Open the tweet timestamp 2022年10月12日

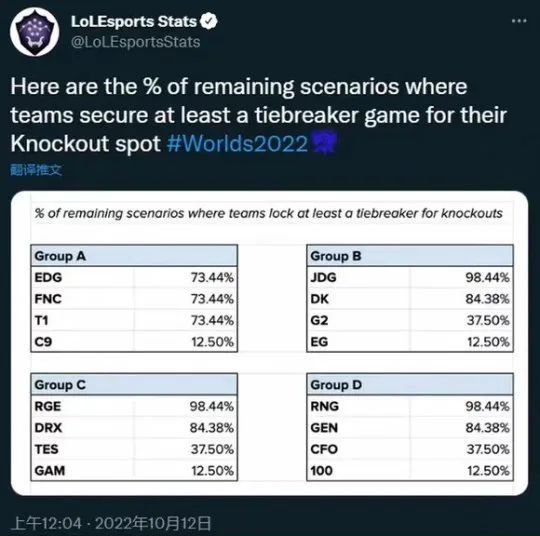(153, 523)
